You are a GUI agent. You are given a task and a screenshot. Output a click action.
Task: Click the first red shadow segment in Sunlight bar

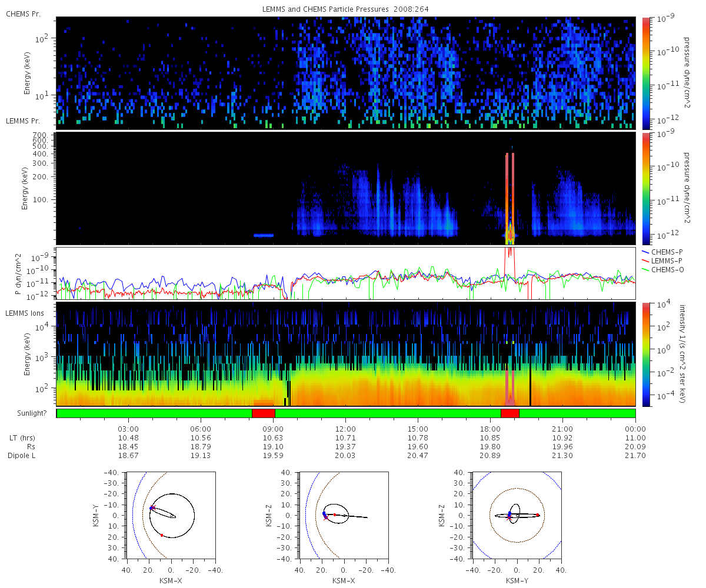264,413
